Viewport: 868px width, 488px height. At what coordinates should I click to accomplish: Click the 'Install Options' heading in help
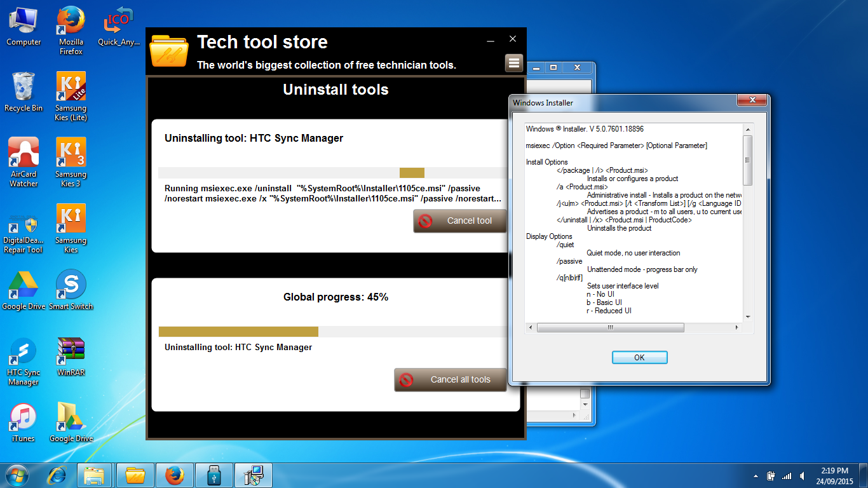546,162
